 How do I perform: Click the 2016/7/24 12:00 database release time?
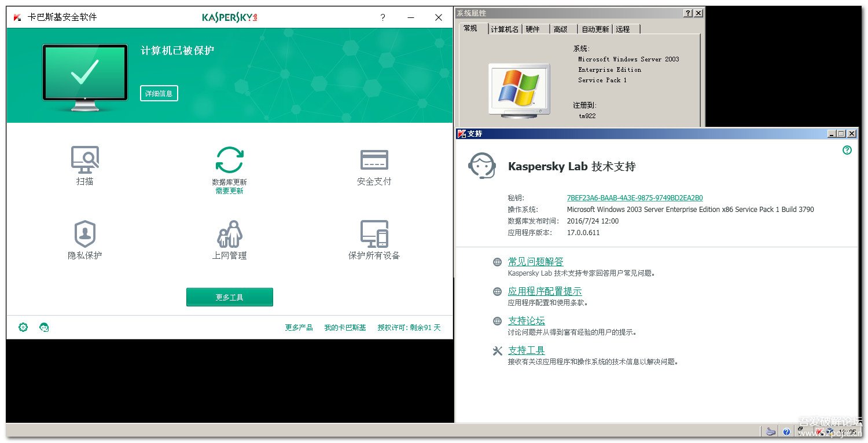tap(593, 221)
